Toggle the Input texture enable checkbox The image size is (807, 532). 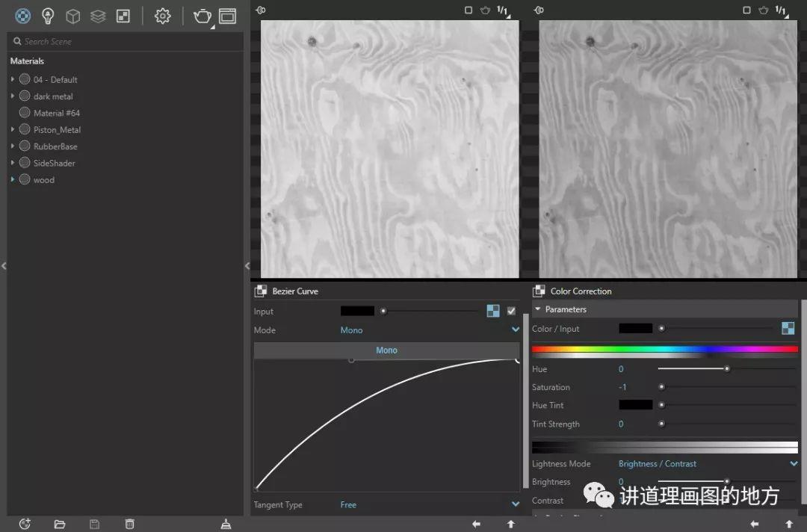coord(511,311)
